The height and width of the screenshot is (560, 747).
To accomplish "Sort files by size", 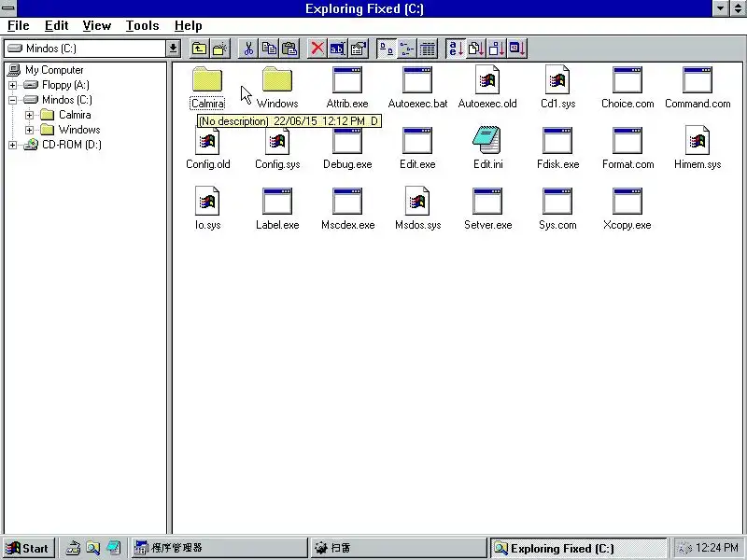I will tap(497, 49).
